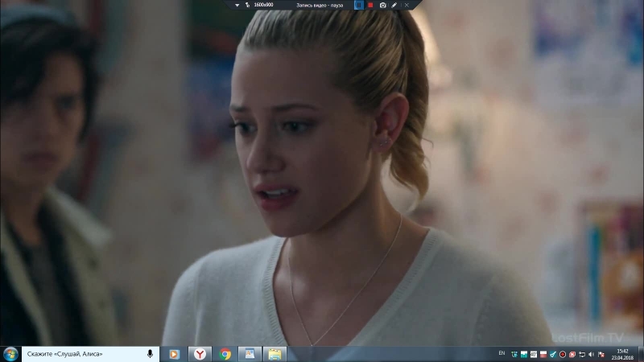This screenshot has height=362, width=644.
Task: Launch Yandex Browser from the taskbar
Action: [x=200, y=354]
